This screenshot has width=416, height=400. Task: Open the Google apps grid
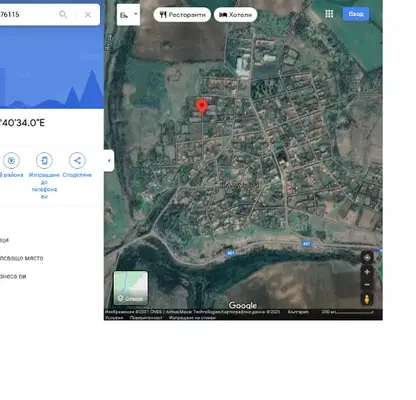pos(329,14)
